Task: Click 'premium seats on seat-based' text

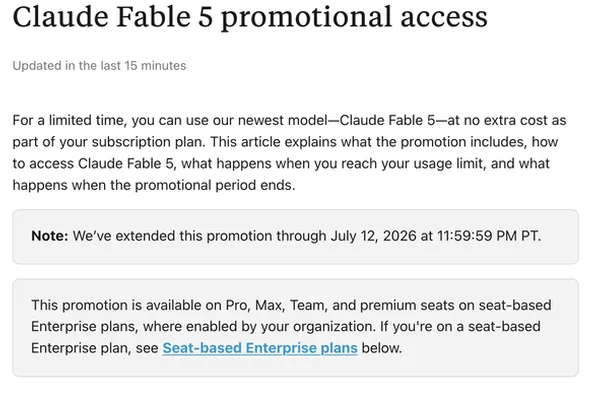Action: (456, 305)
